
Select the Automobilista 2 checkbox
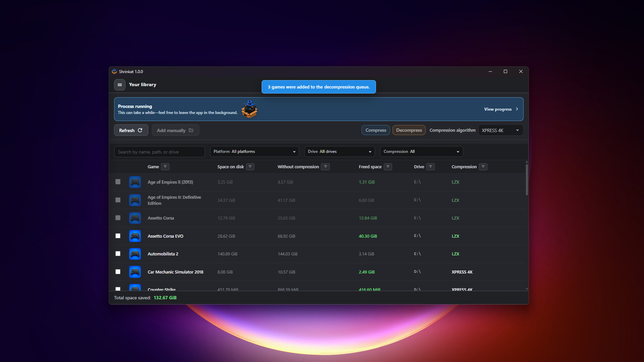pyautogui.click(x=118, y=254)
